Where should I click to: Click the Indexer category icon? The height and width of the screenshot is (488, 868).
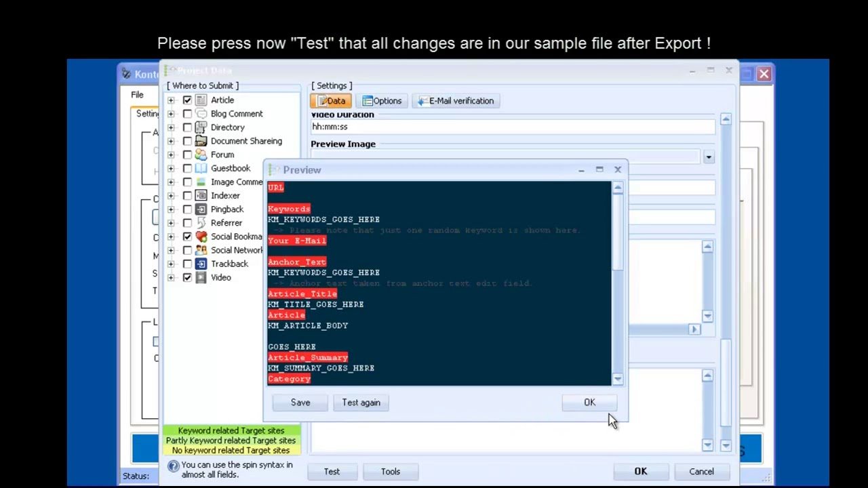pos(201,195)
